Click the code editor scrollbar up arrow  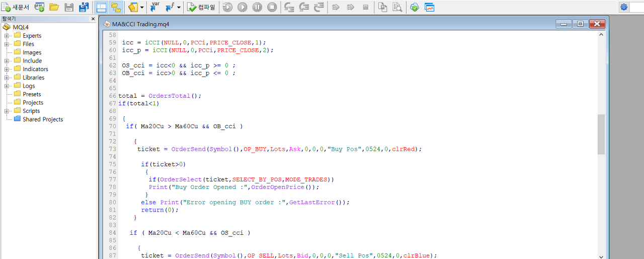click(x=601, y=35)
